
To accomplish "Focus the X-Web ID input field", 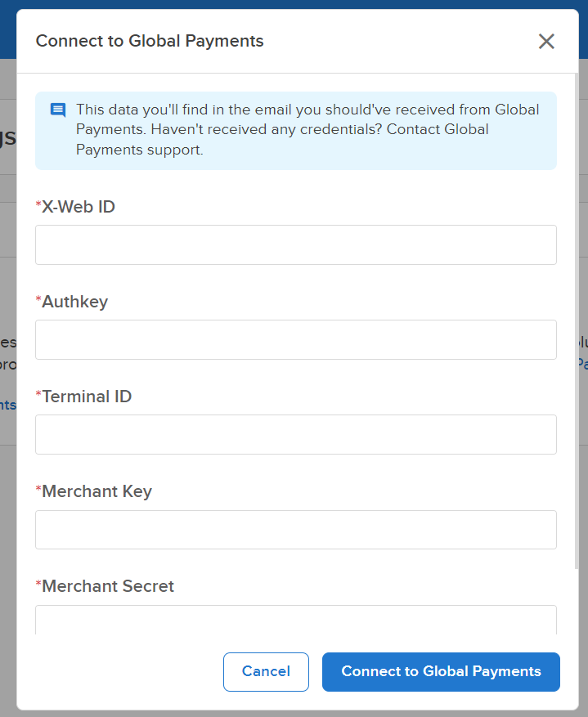I will (x=296, y=244).
